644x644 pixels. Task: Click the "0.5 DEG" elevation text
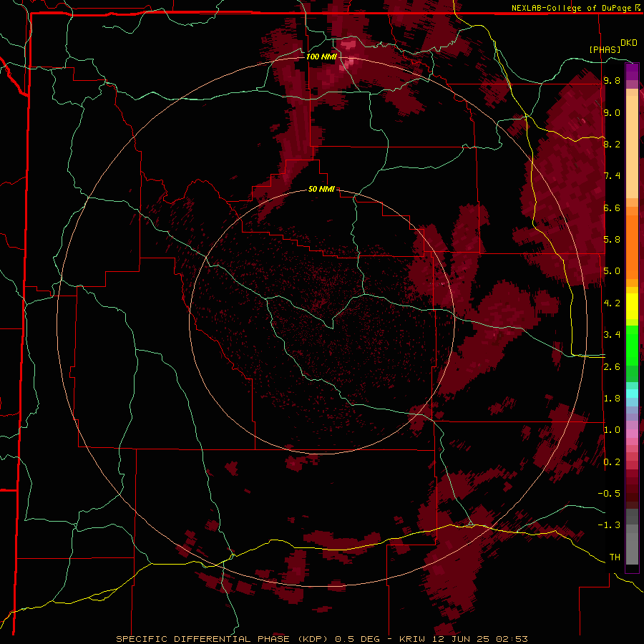point(357,639)
